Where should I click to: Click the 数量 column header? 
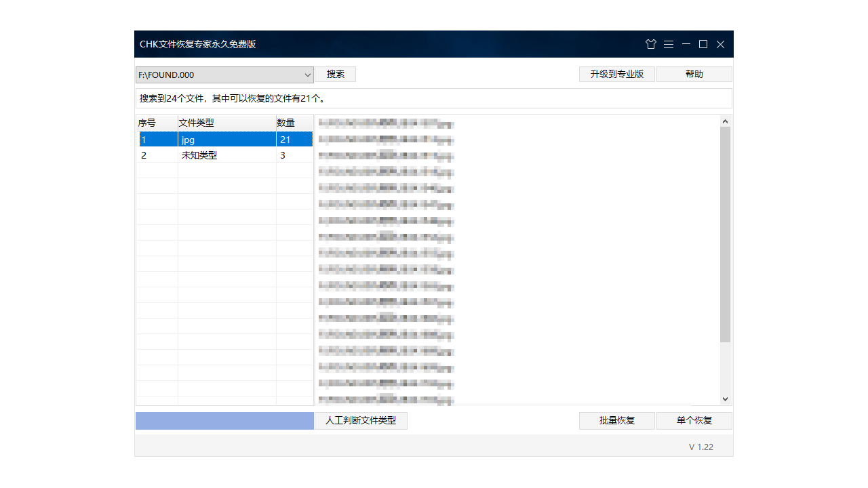pos(294,123)
